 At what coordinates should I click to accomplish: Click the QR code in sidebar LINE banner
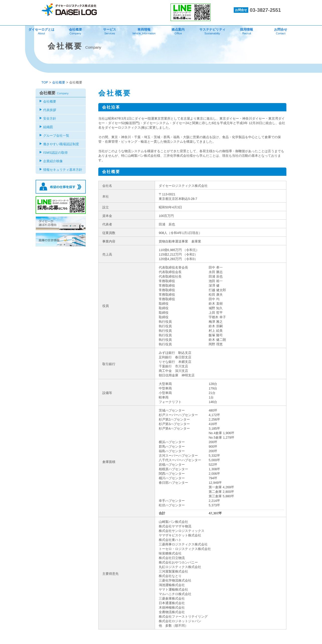click(x=77, y=205)
